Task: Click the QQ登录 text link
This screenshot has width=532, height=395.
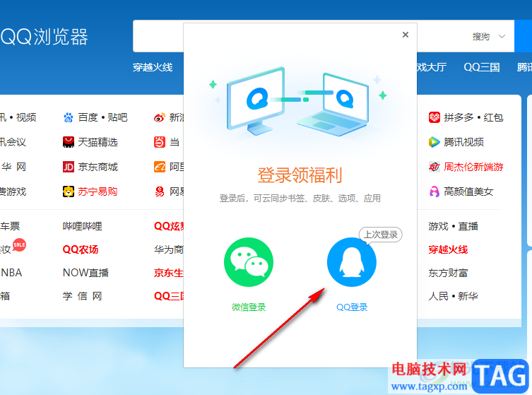Action: pyautogui.click(x=352, y=307)
